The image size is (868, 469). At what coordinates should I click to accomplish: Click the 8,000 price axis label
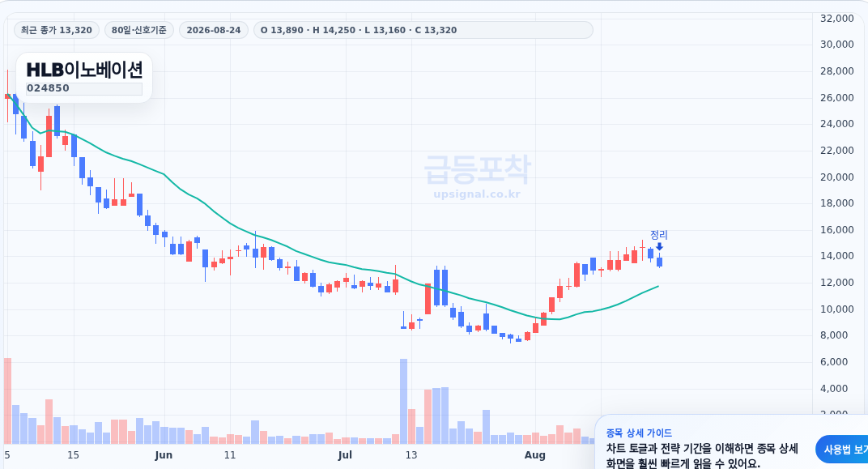(x=834, y=335)
